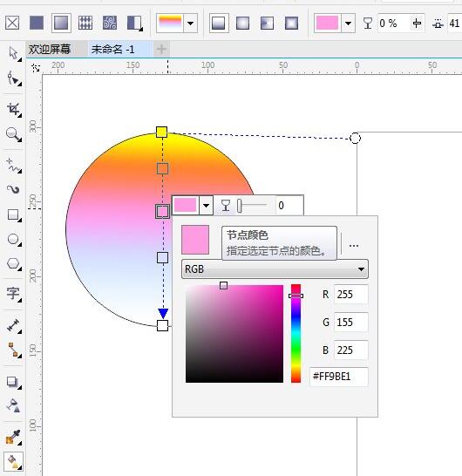Select the Shape edit tool
This screenshot has height=476, width=462.
pos(13,79)
